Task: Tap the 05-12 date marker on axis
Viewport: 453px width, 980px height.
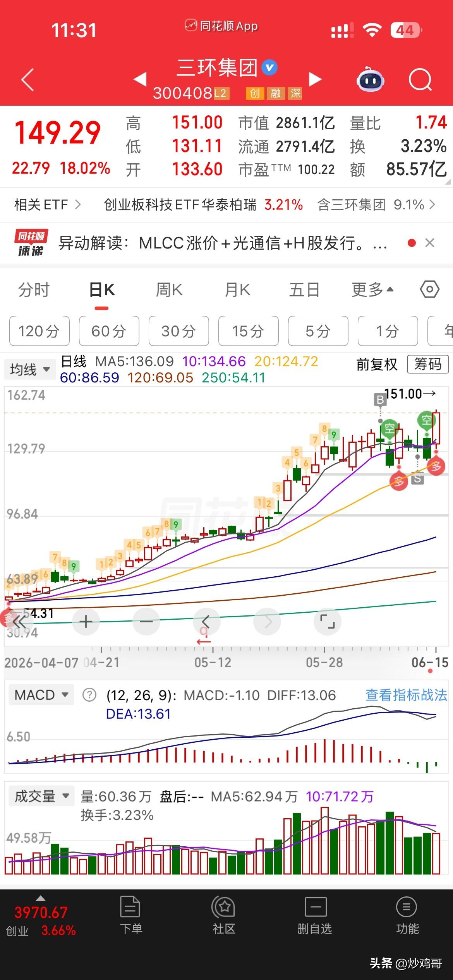Action: coord(213,662)
